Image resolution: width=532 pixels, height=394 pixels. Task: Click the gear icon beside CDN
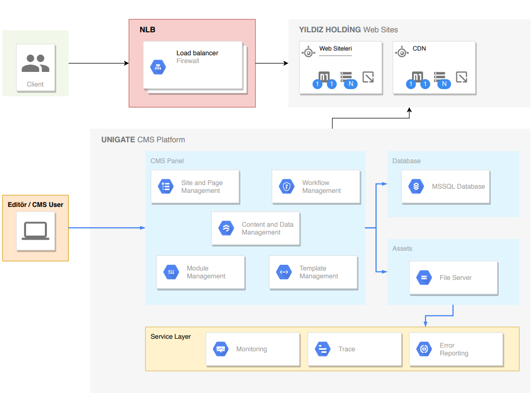point(402,52)
